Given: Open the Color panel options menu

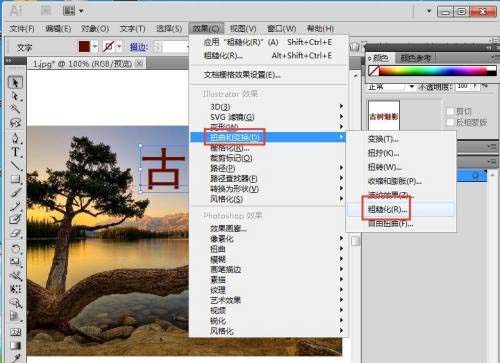Looking at the screenshot, I should tap(494, 57).
